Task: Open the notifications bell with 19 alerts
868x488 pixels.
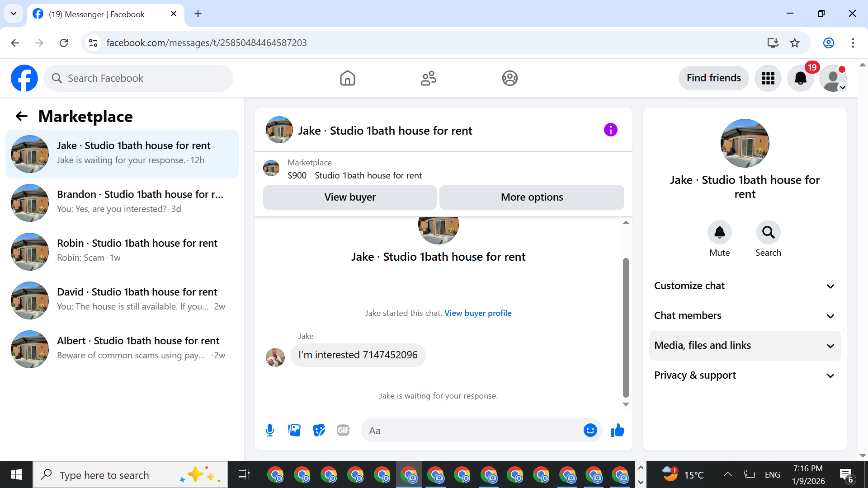Action: (x=800, y=78)
